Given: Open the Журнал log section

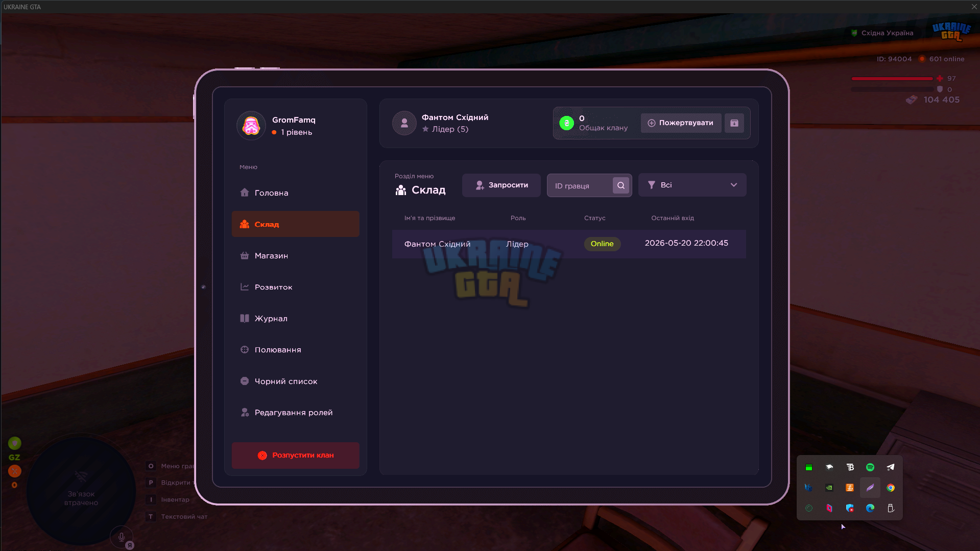Looking at the screenshot, I should coord(295,319).
